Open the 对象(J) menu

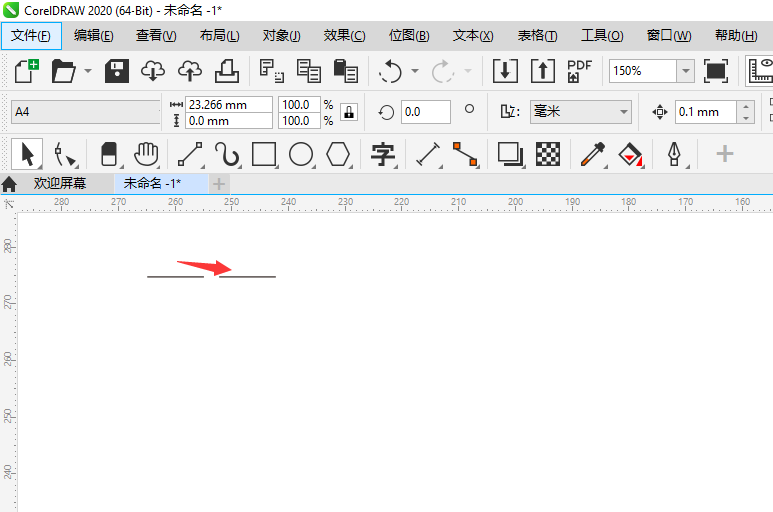(281, 35)
